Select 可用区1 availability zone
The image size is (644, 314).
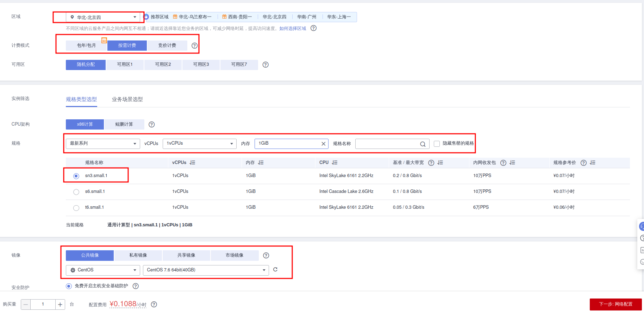(x=125, y=65)
